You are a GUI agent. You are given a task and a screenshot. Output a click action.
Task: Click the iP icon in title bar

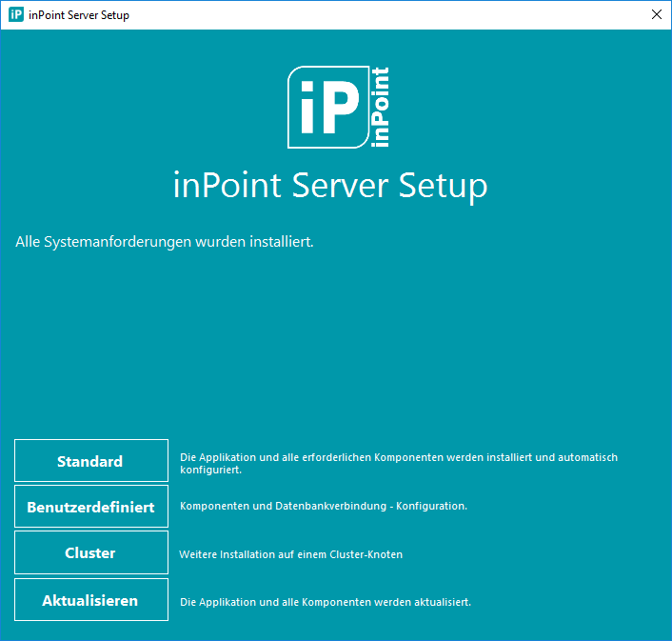coord(16,14)
